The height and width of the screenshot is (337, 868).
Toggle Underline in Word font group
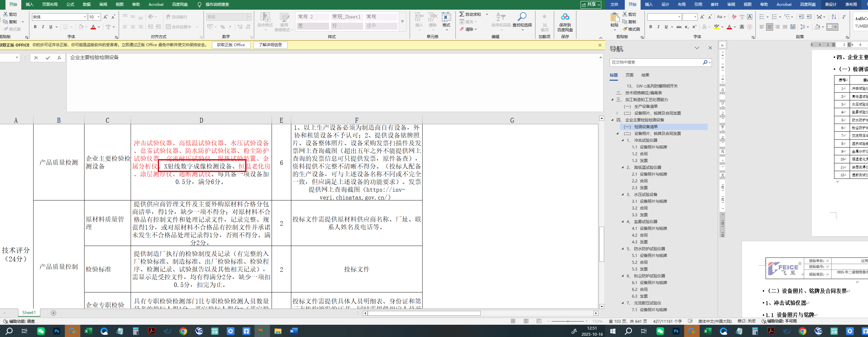point(666,27)
